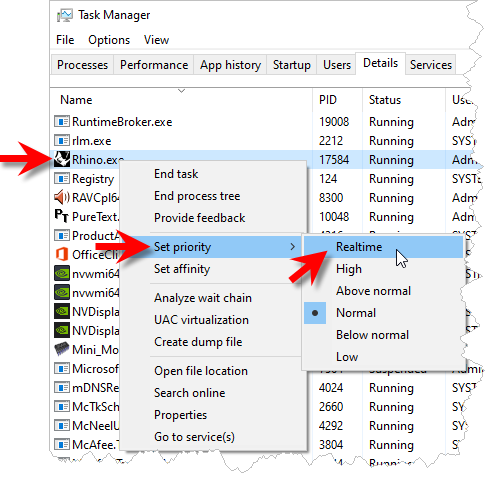Click PID value 17584
Image resolution: width=490 pixels, height=477 pixels.
pyautogui.click(x=334, y=160)
